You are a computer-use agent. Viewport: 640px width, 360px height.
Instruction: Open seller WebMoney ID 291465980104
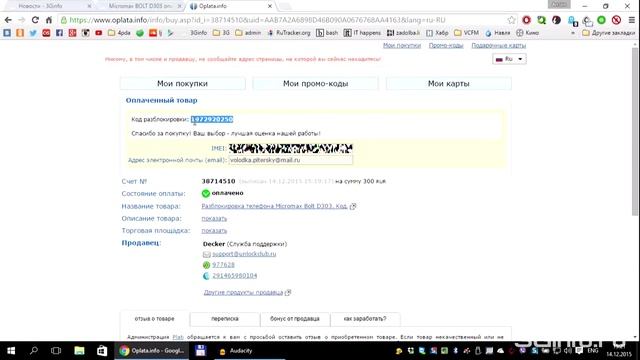[x=235, y=276]
